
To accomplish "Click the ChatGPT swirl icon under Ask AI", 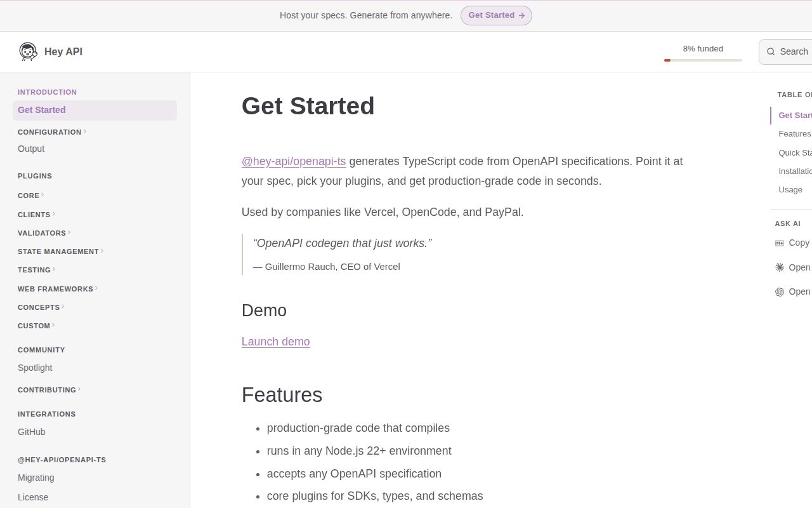I will pos(780,292).
